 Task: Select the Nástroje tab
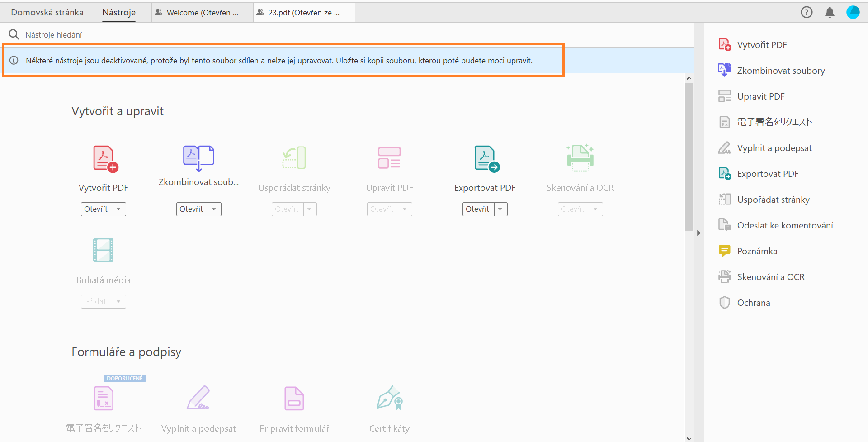click(119, 12)
